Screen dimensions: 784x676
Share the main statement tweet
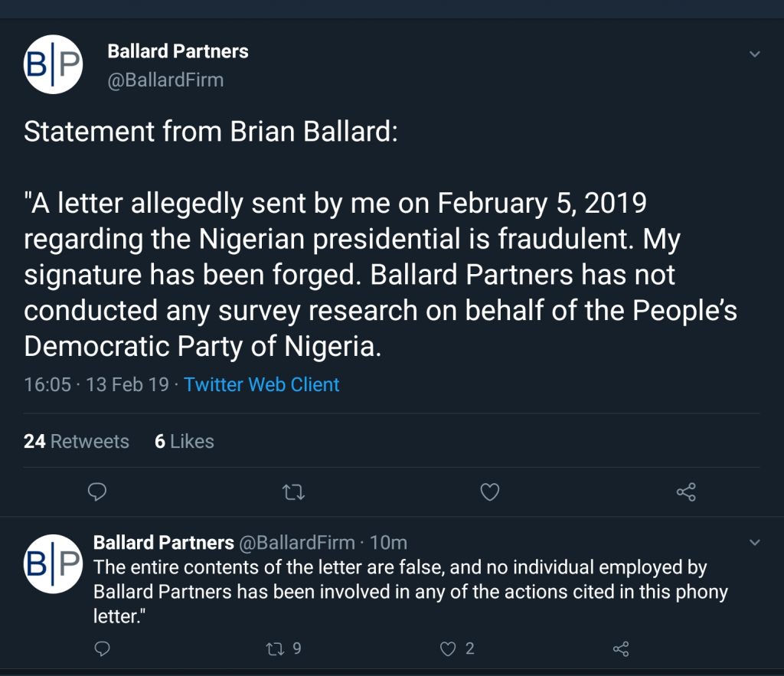click(686, 492)
